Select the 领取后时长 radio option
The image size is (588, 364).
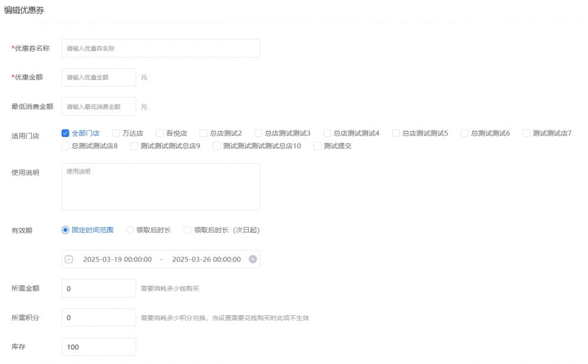[129, 230]
